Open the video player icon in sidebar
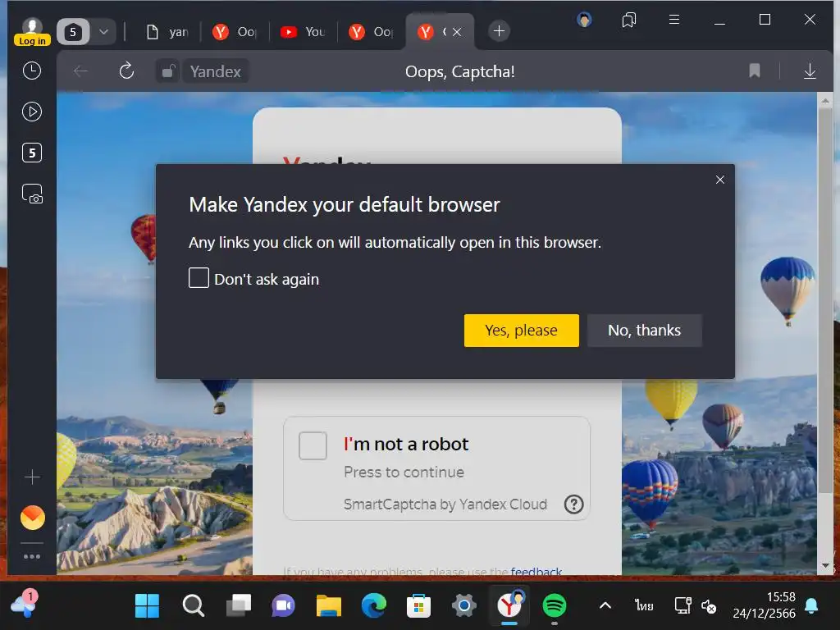 click(x=32, y=112)
